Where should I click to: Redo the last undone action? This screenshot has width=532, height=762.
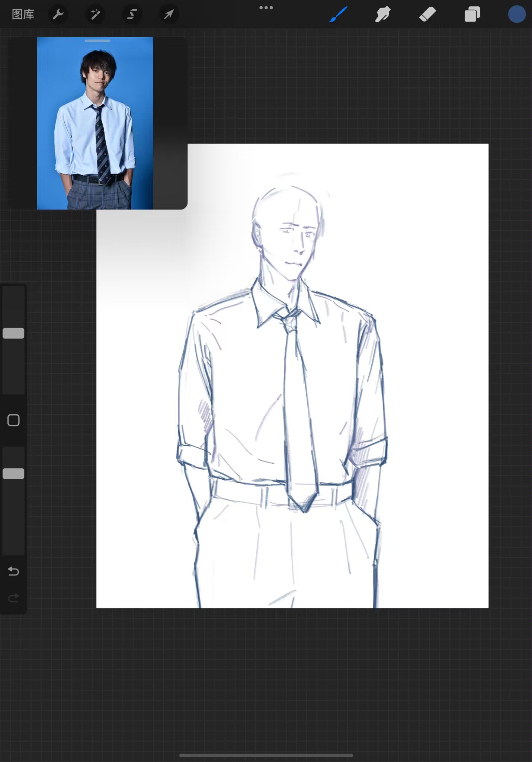[13, 598]
